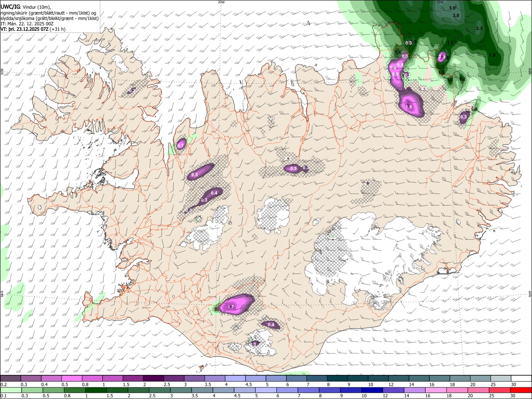
Task: Click the '1.8' snowfall value in northeast
Action: coord(409,107)
